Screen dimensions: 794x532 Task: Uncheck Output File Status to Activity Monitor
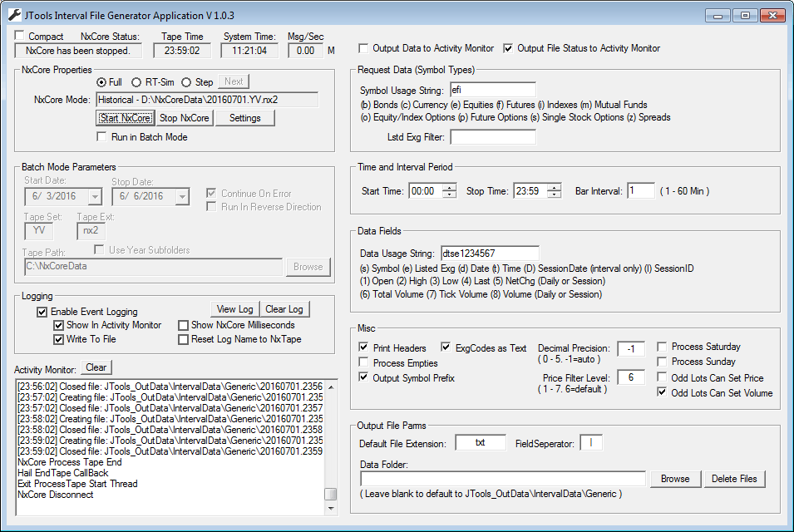click(508, 48)
